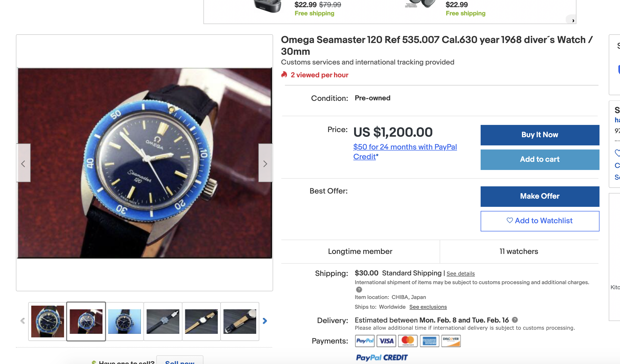620x364 pixels.
Task: Add to Watchlist with heart button
Action: tap(540, 221)
